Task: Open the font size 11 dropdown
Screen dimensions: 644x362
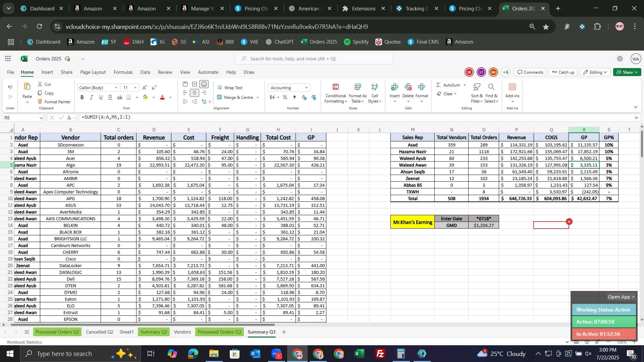Action: 135,88
